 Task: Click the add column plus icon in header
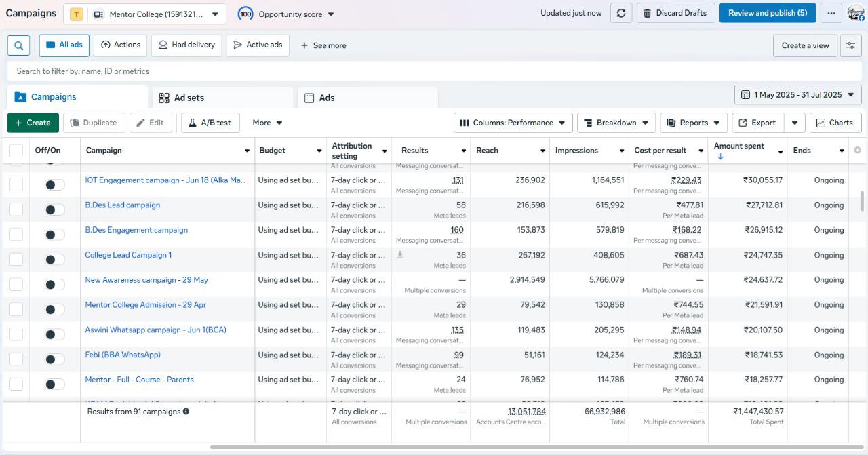pyautogui.click(x=857, y=150)
